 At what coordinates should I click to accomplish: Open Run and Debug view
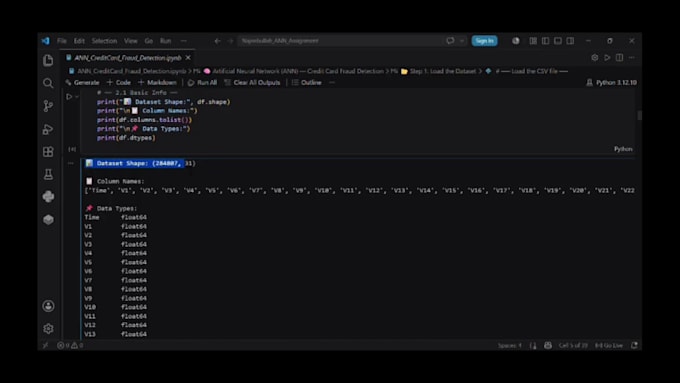48,129
